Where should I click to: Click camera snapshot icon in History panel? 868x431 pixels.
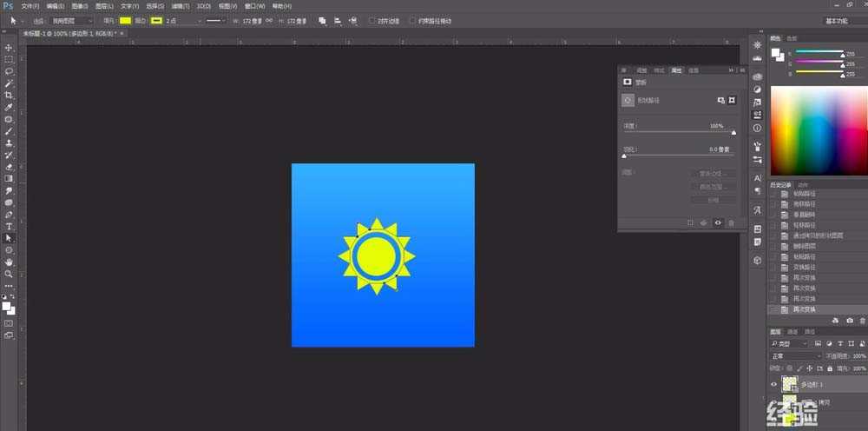850,321
